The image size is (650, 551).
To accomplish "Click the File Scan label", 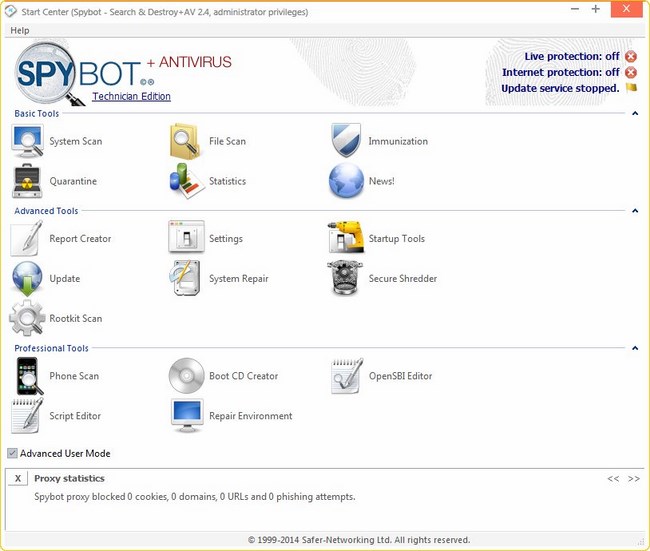I will pyautogui.click(x=228, y=141).
